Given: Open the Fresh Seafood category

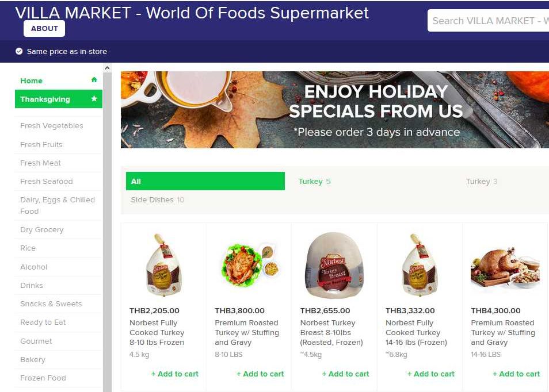Looking at the screenshot, I should (x=47, y=181).
